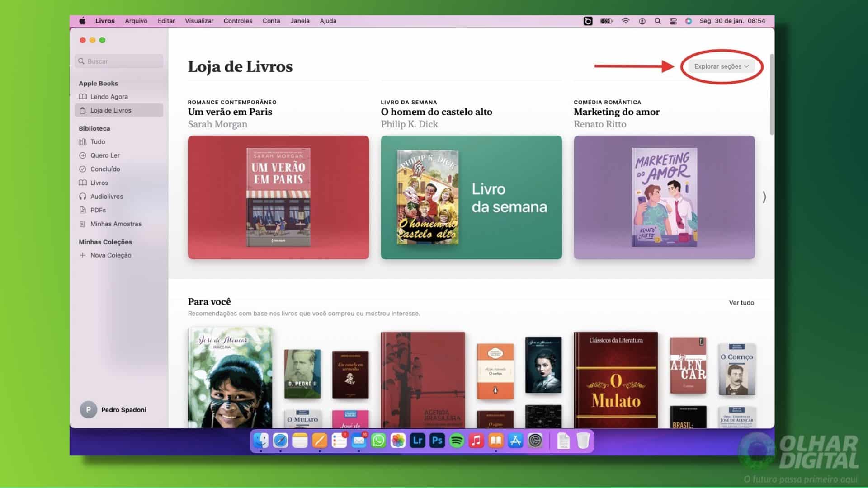Open Pedro Spadoni account profile
The width and height of the screenshot is (868, 488).
coord(113,409)
